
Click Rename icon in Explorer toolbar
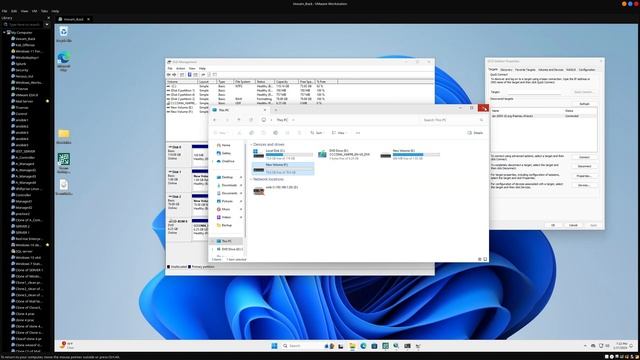[x=276, y=133]
